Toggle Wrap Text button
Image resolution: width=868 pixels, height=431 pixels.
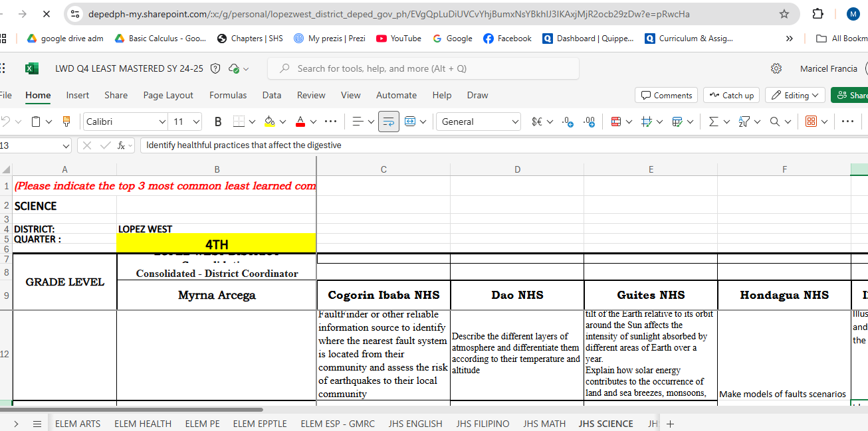coord(389,122)
